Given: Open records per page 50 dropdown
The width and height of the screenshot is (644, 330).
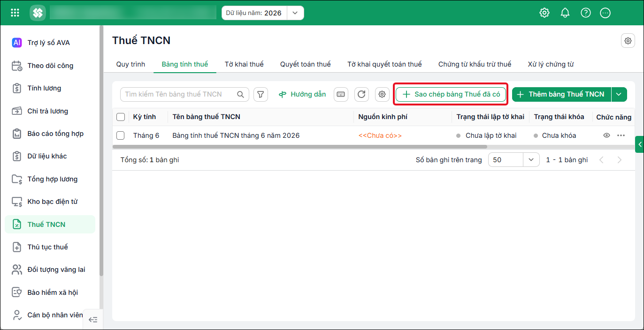Looking at the screenshot, I should [x=531, y=160].
